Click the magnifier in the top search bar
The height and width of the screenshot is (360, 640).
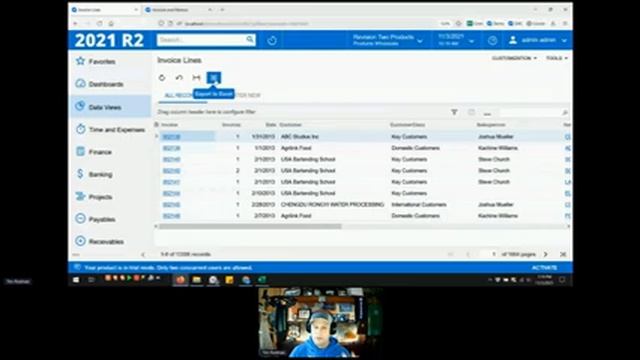click(250, 39)
